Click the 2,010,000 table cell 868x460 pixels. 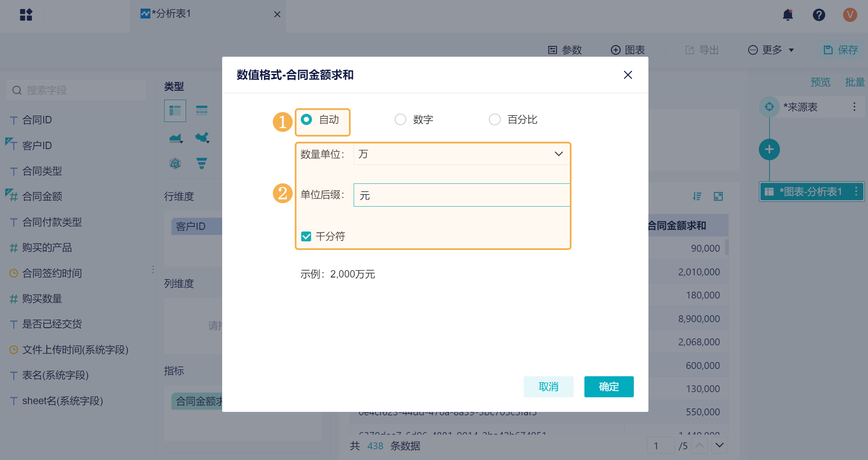pos(688,272)
